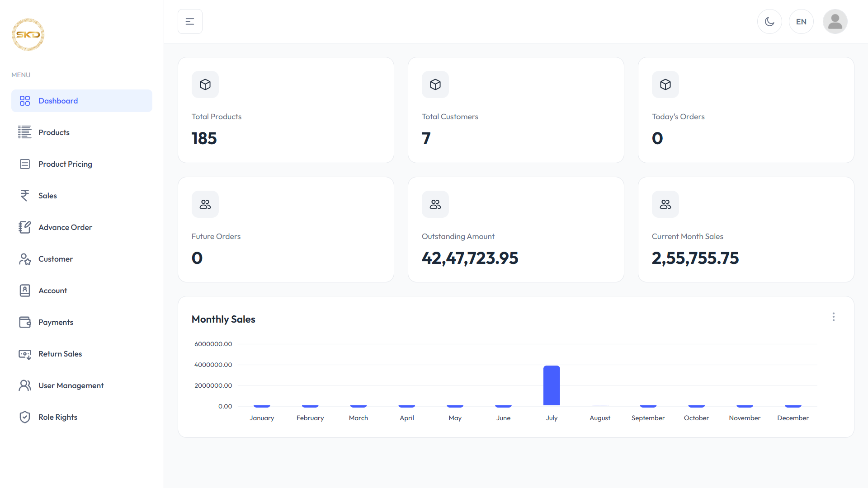Click the Dashboard grid icon
868x488 pixels.
tap(25, 101)
